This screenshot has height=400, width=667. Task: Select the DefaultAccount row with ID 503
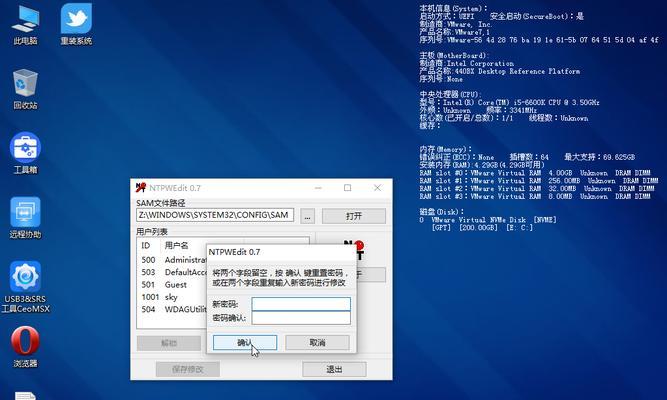174,272
